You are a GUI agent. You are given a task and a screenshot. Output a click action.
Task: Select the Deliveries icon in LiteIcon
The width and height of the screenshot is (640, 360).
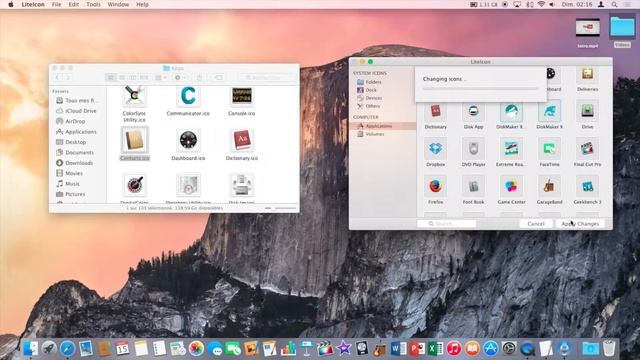click(x=587, y=75)
